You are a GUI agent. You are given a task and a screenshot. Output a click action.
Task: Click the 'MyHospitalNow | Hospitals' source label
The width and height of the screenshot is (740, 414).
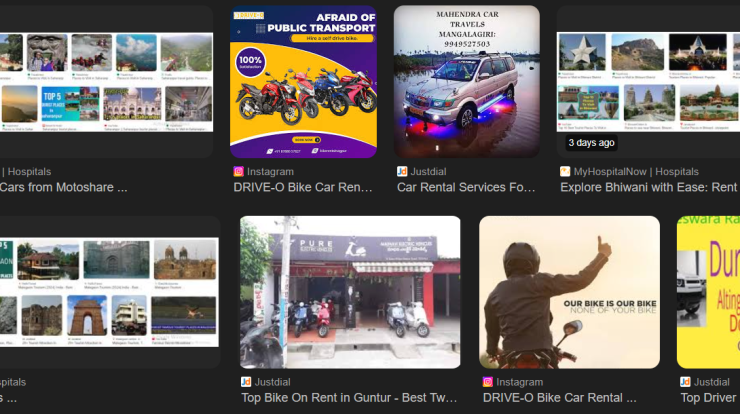636,172
